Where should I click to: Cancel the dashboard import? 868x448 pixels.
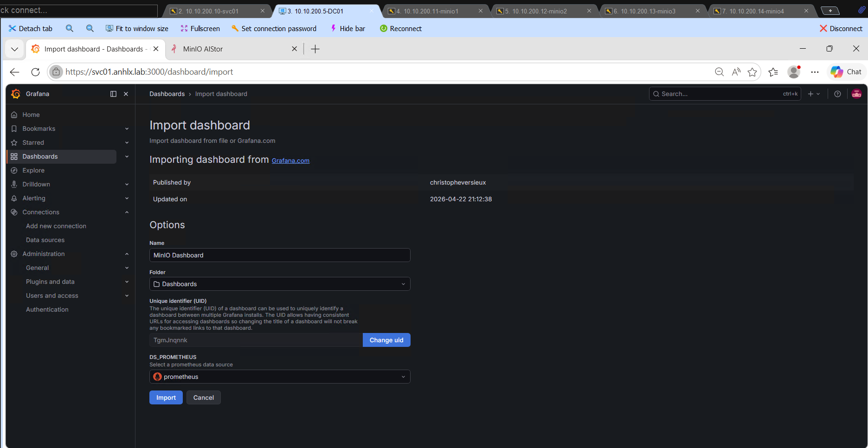[204, 397]
